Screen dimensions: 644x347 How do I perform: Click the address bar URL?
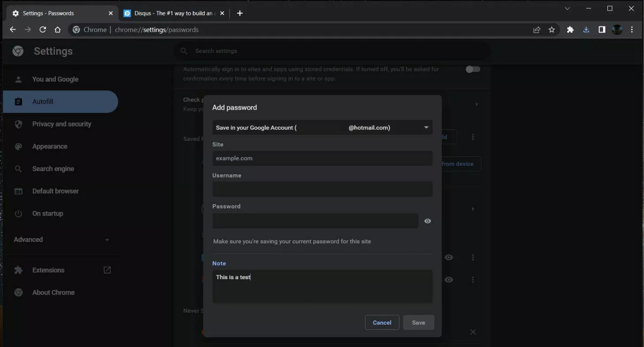point(157,30)
